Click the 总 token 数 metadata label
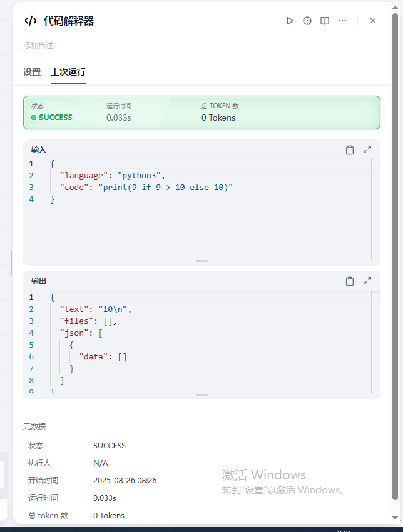 point(48,515)
